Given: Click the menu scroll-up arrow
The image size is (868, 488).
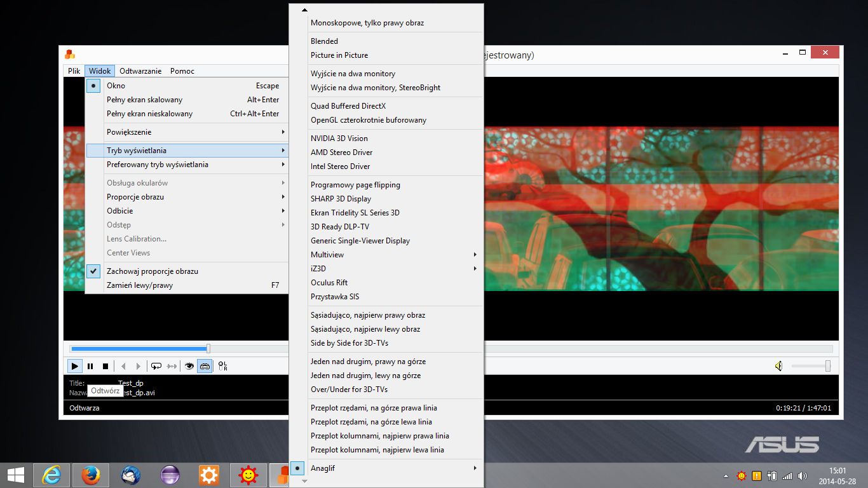Looking at the screenshot, I should tap(304, 10).
